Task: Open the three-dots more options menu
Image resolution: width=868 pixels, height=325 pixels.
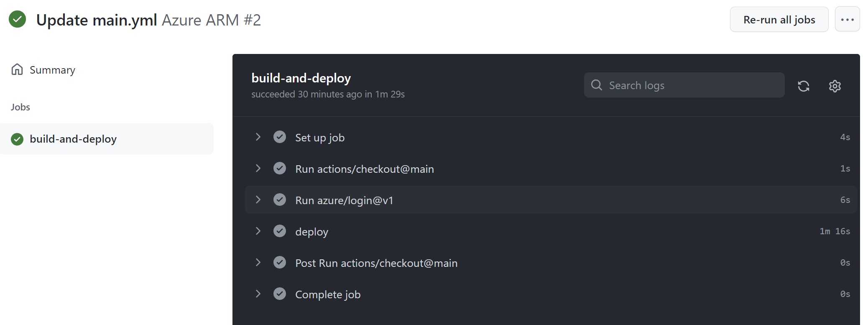Action: coord(847,19)
